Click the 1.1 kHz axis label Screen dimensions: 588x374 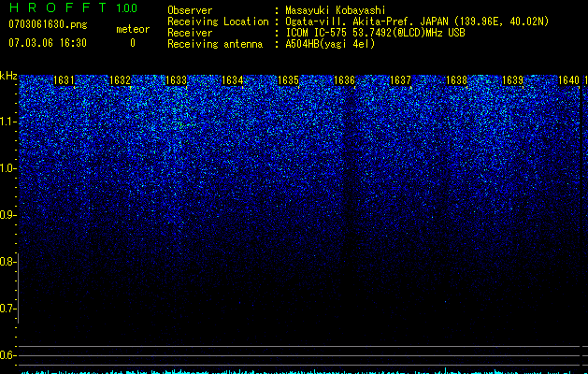[7, 122]
